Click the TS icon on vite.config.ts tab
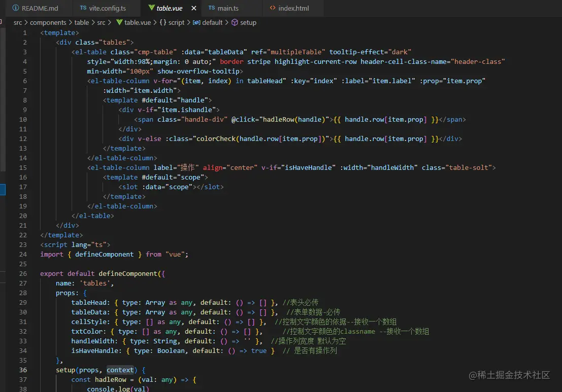The image size is (562, 392). [83, 8]
